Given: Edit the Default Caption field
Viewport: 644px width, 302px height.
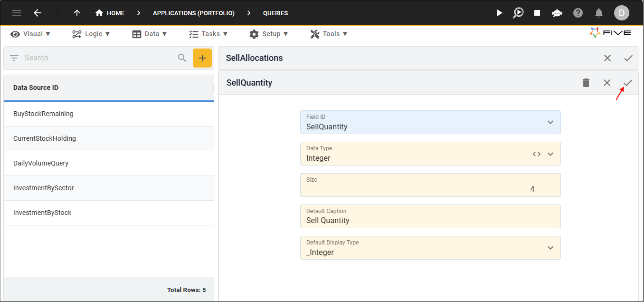Looking at the screenshot, I should [430, 216].
